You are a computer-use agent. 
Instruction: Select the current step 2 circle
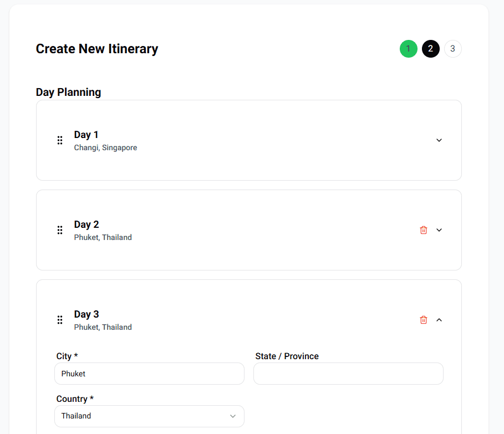click(x=430, y=49)
